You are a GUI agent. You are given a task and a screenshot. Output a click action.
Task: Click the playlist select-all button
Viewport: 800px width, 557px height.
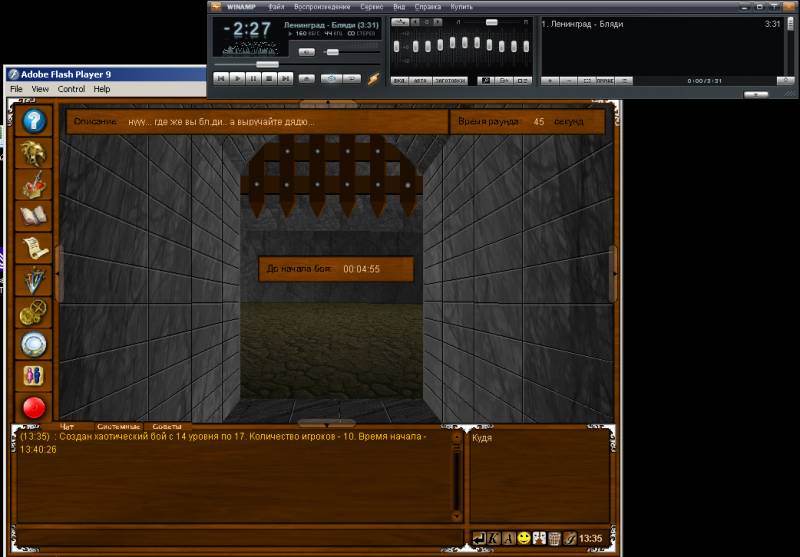[x=587, y=81]
